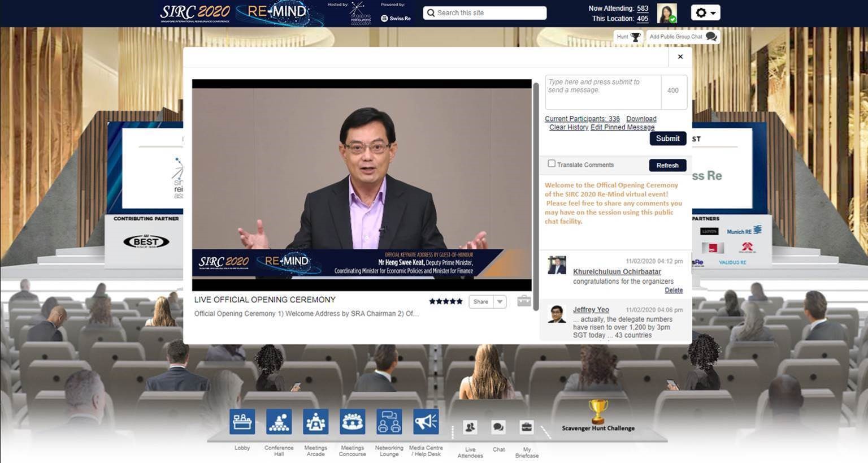Click the chat message input field
Screen dimensions: 868x463
click(602, 92)
